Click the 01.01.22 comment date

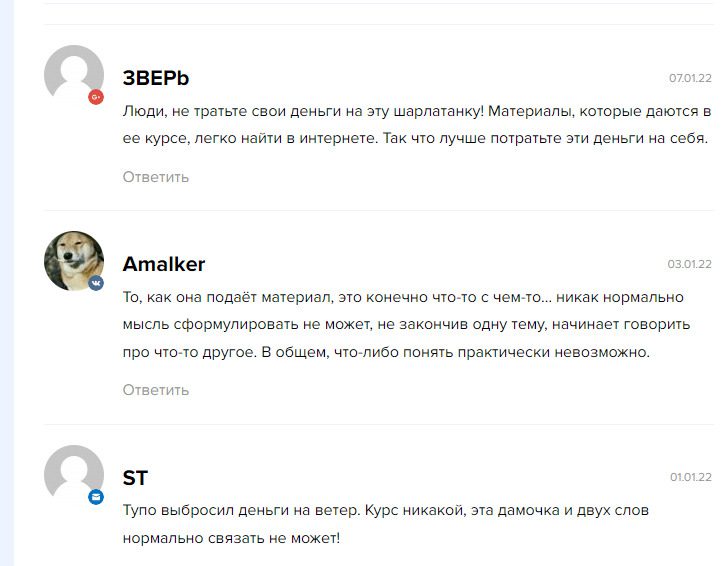tap(690, 478)
